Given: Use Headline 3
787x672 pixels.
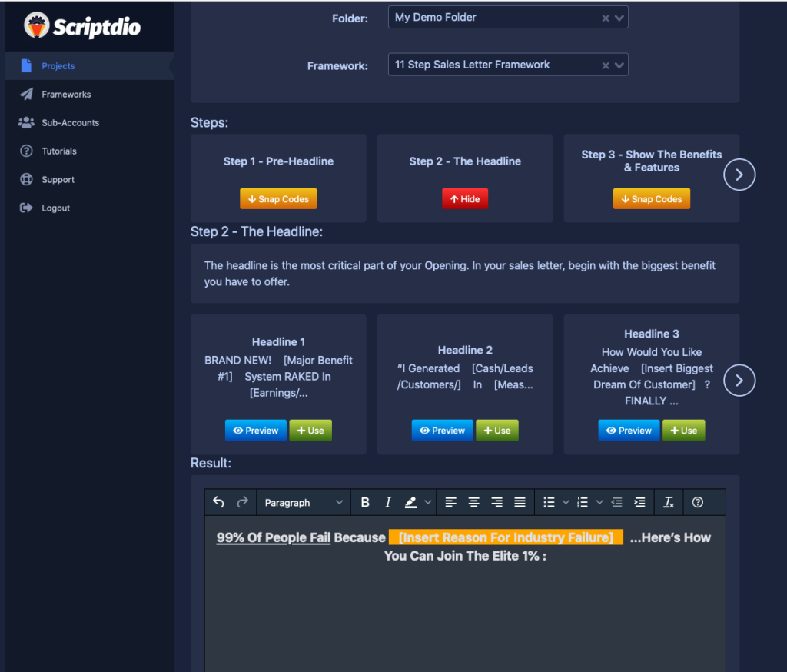Looking at the screenshot, I should 683,431.
